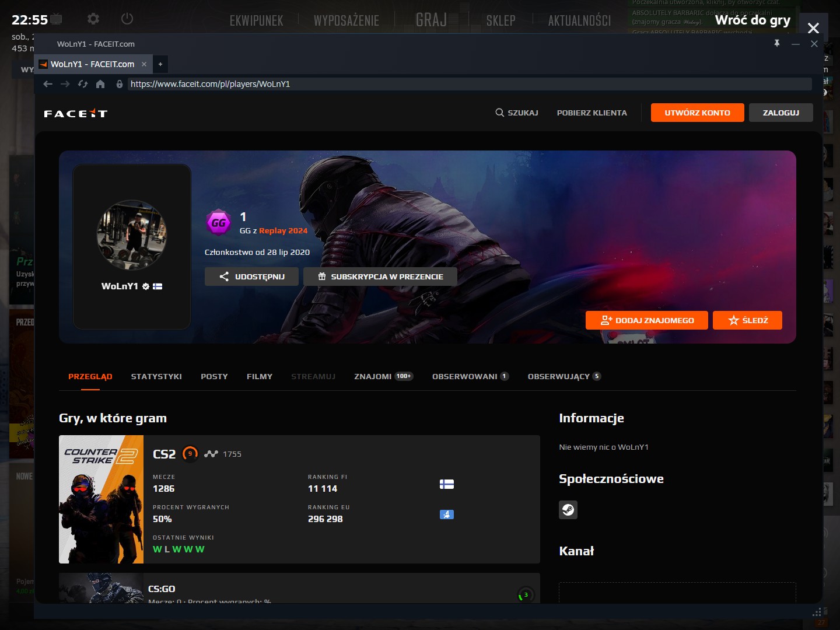The image size is (840, 630).
Task: Click the ZALOGUJ button
Action: (x=781, y=113)
